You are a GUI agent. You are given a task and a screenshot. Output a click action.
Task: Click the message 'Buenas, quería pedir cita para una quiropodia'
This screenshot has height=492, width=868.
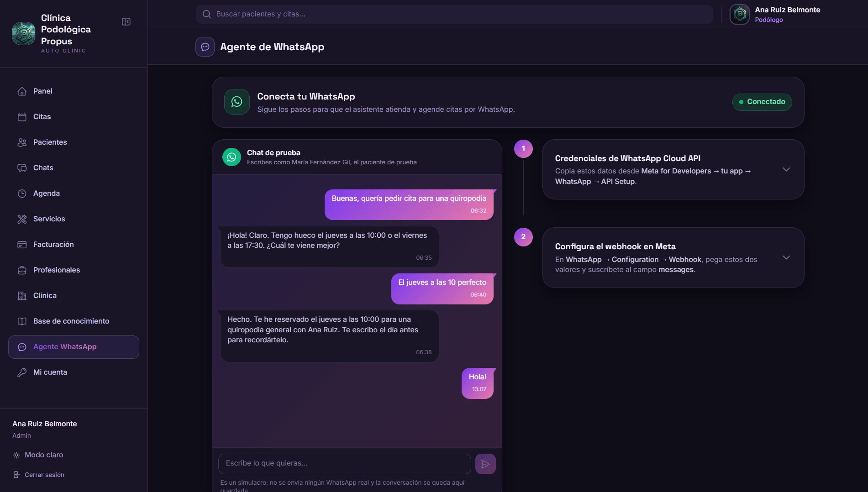pos(409,204)
